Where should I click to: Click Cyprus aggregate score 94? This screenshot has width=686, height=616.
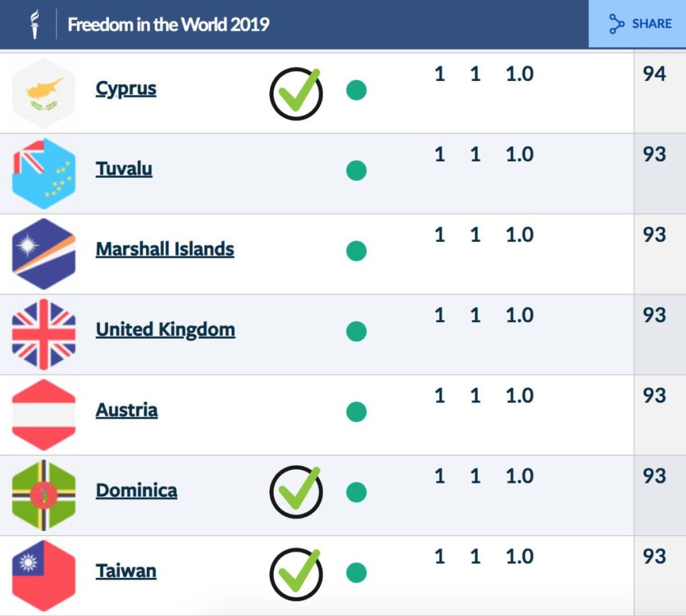pyautogui.click(x=654, y=74)
